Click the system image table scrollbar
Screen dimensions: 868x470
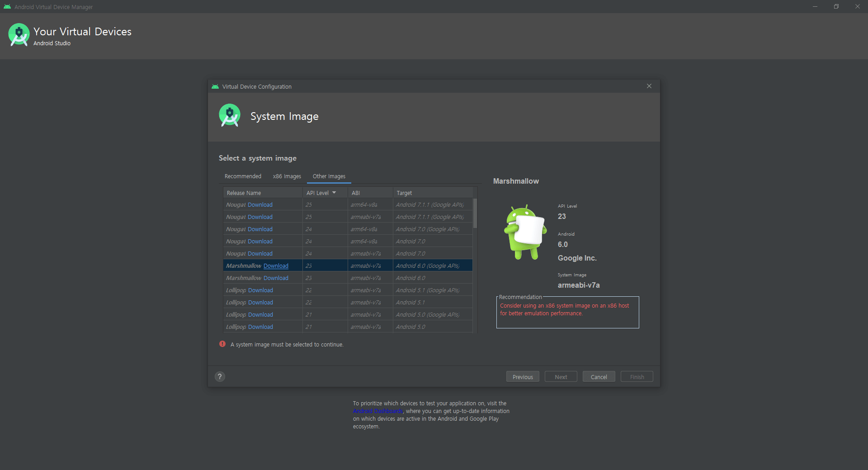click(475, 213)
